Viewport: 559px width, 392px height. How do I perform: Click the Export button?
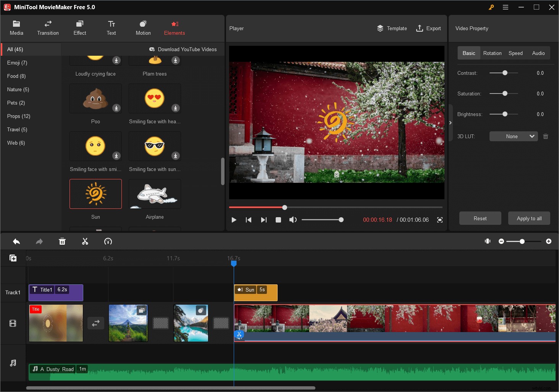coord(428,28)
